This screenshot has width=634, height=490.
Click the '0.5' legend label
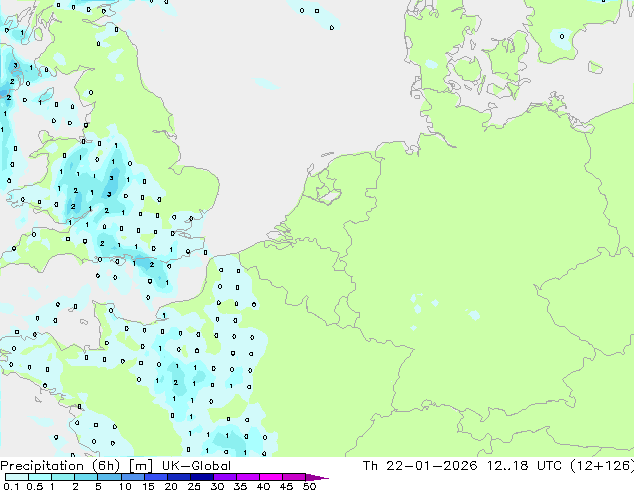tap(35, 486)
